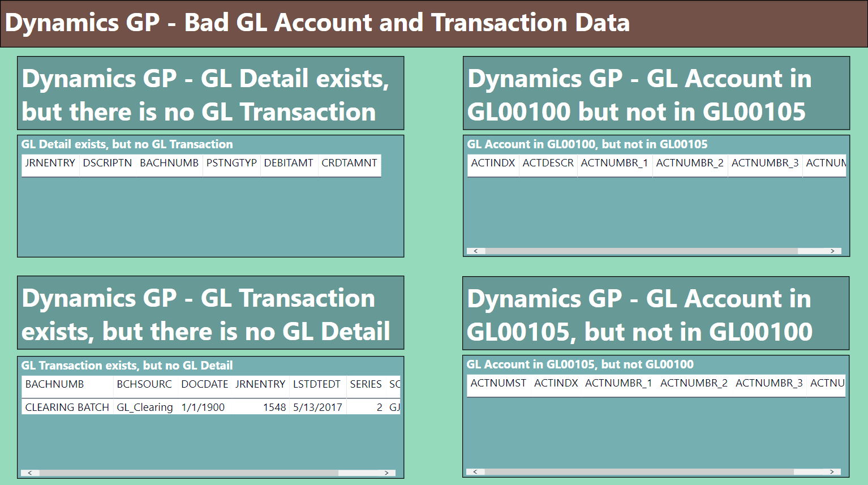Select the 'GL Transaction exists, but there is no GL Detail' heading
This screenshot has width=868, height=485.
(206, 315)
